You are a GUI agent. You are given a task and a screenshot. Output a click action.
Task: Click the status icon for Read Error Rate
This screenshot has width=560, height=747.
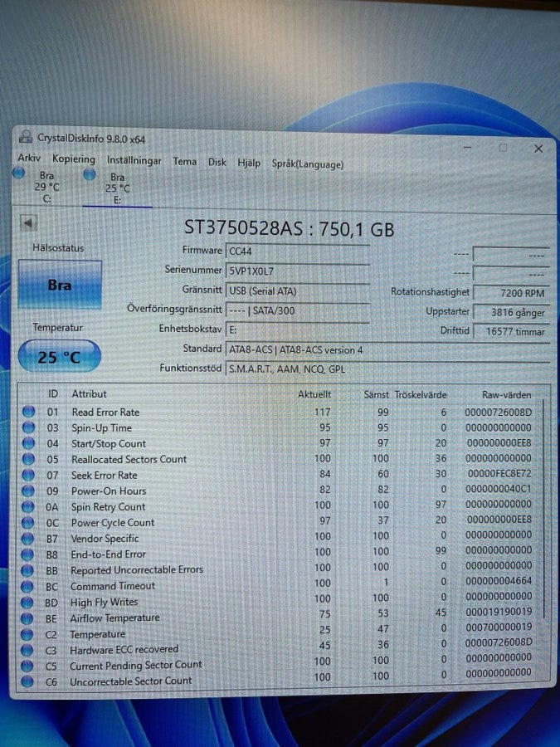28,412
